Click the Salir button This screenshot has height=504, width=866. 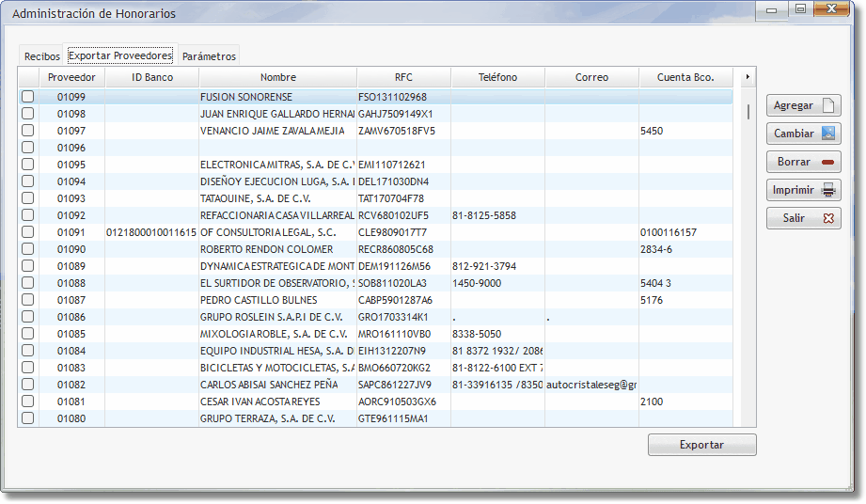pos(804,218)
